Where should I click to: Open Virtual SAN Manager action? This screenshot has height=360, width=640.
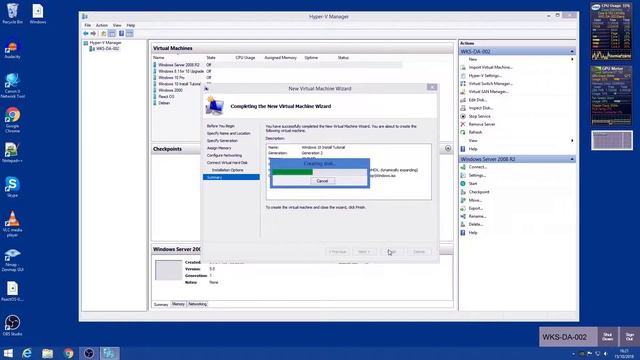point(489,92)
